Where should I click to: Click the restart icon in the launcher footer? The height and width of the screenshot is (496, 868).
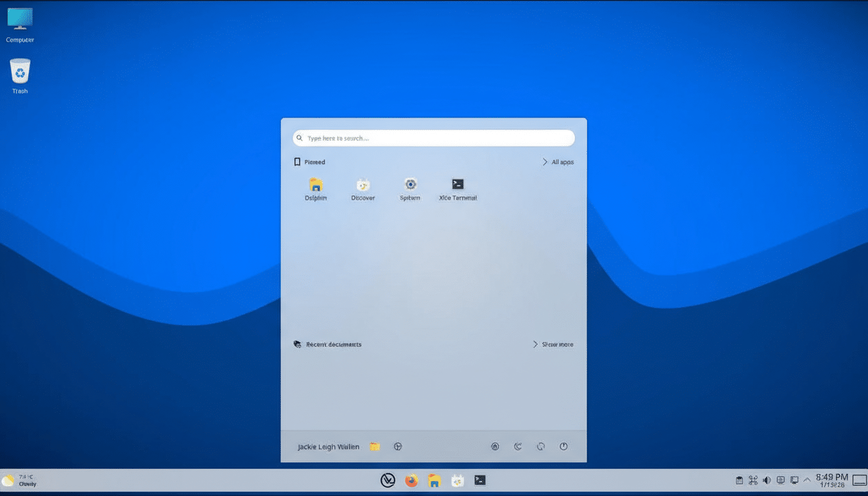coord(541,446)
